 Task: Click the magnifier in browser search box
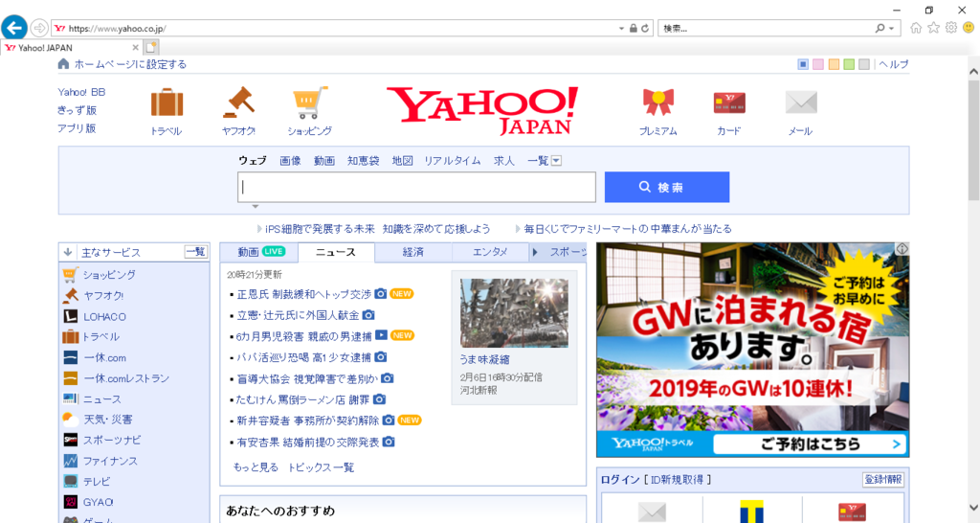[x=880, y=28]
